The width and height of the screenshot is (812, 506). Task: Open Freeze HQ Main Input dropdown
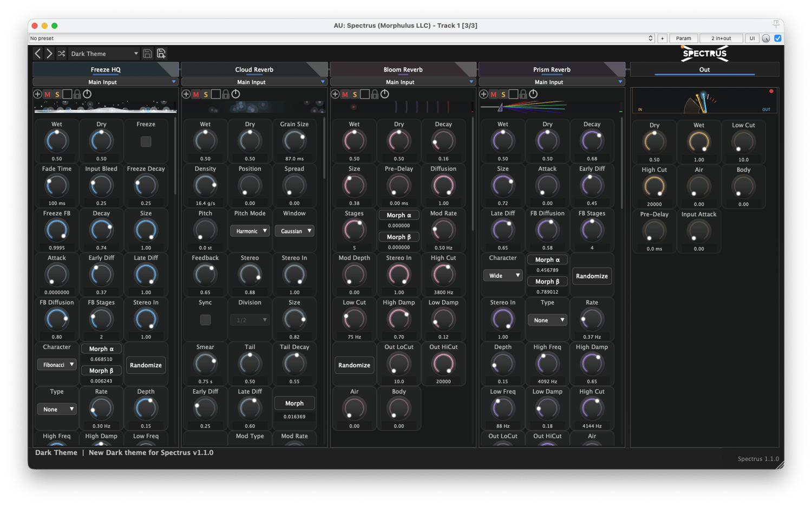106,82
